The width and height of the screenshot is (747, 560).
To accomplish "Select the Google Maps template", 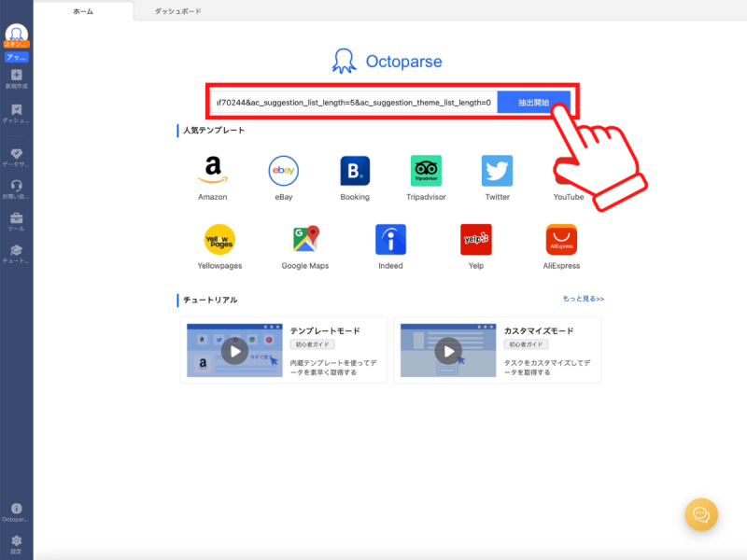I will point(305,247).
